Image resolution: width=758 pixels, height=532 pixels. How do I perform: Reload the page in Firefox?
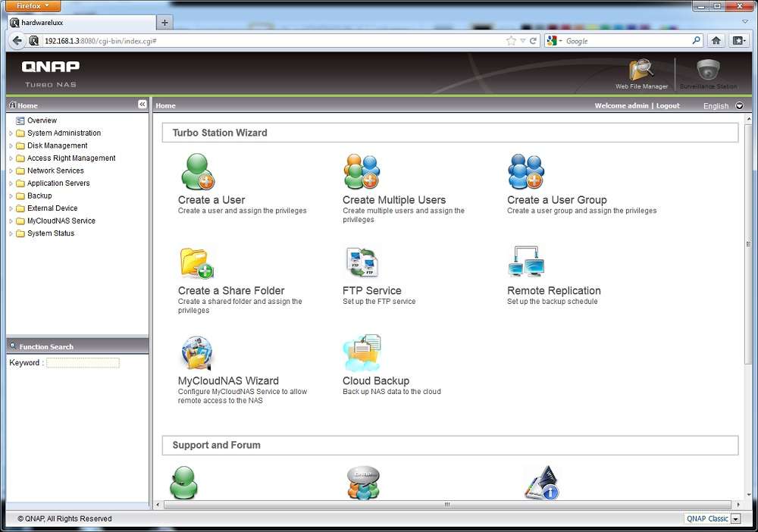coord(533,41)
